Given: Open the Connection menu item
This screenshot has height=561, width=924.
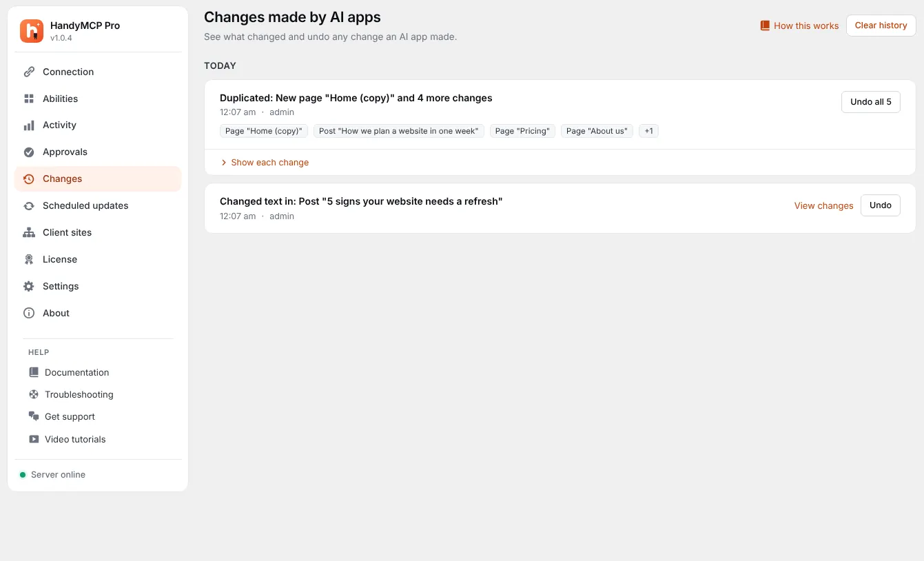Looking at the screenshot, I should (98, 72).
